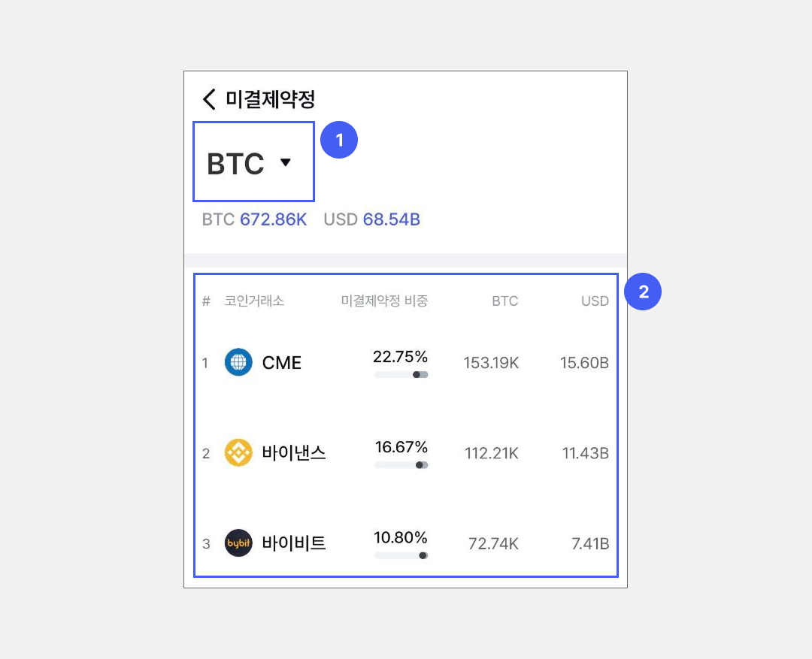
Task: Sort by the USD column header
Action: (595, 301)
